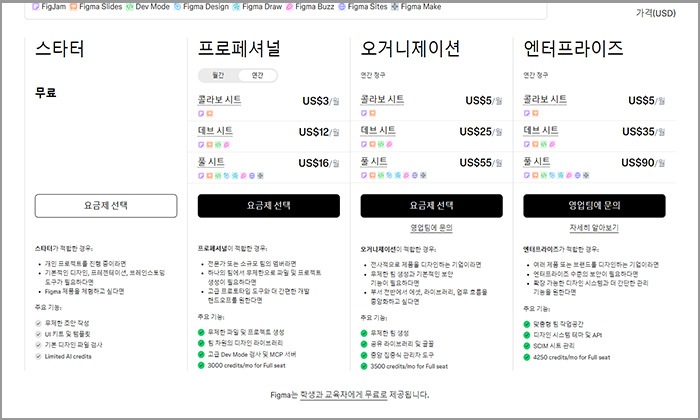Click Figma Sites icon under 엔터프라이즈 풀 시트
The height and width of the screenshot is (420, 700).
point(578,175)
